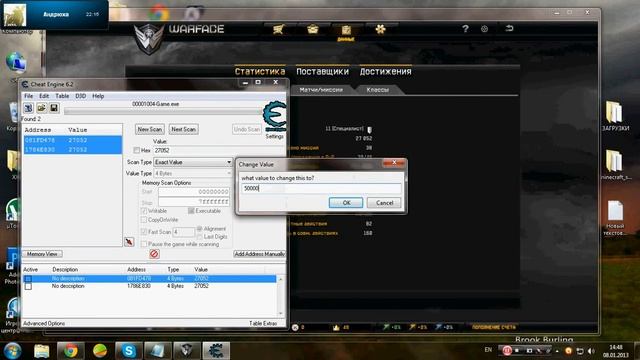The height and width of the screenshot is (360, 640).
Task: Select Alignment radio button
Action: (x=200, y=229)
